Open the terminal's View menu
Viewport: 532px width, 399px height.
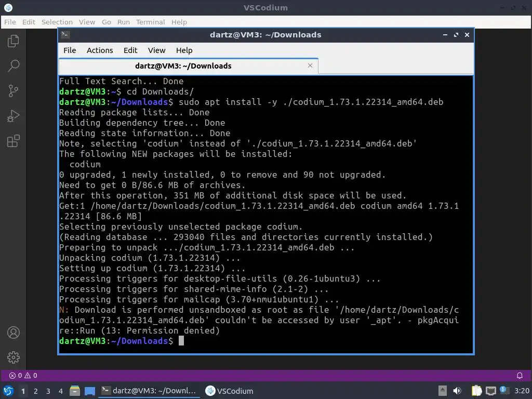tap(156, 50)
